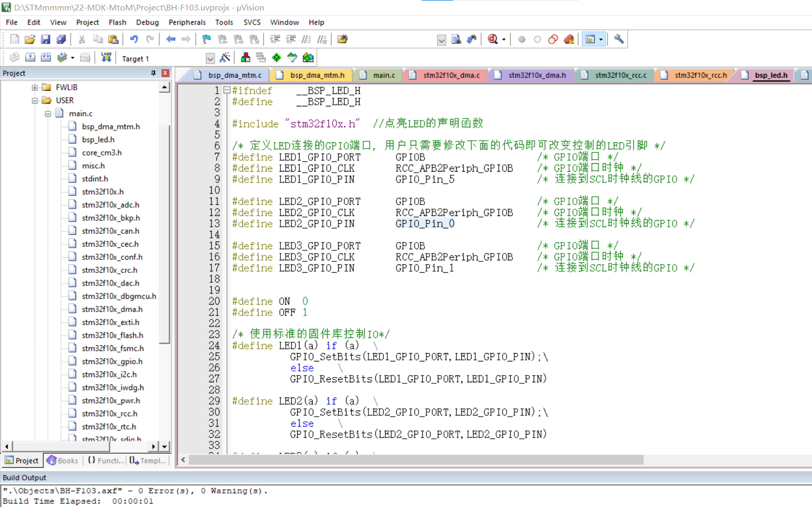Cut selection with the scissors icon
Screen dimensions: 812x507
(82, 39)
